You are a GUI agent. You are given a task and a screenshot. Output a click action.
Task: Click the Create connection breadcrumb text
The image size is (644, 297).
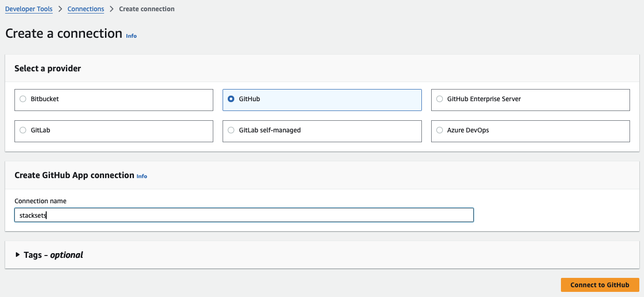pyautogui.click(x=147, y=9)
